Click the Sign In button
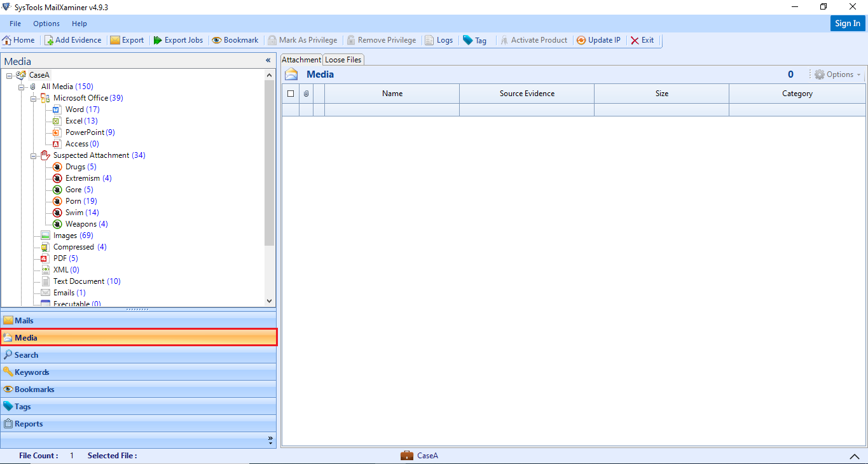Screen dimensions: 868x464 click(x=848, y=24)
